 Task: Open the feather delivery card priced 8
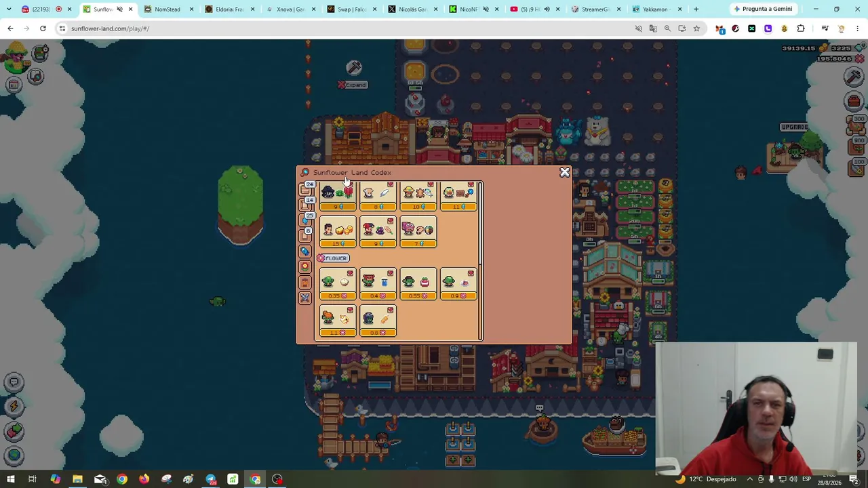(378, 197)
